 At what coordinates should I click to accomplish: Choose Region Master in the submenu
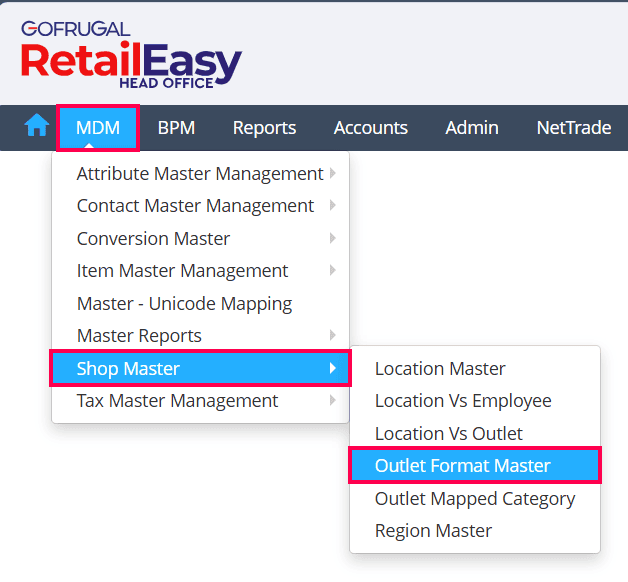475,531
